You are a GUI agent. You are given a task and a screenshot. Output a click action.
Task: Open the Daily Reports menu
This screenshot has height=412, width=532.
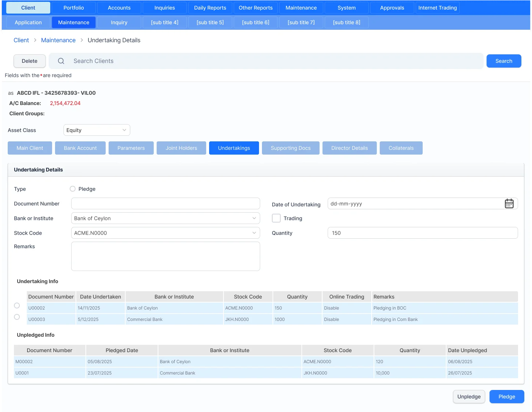point(210,8)
